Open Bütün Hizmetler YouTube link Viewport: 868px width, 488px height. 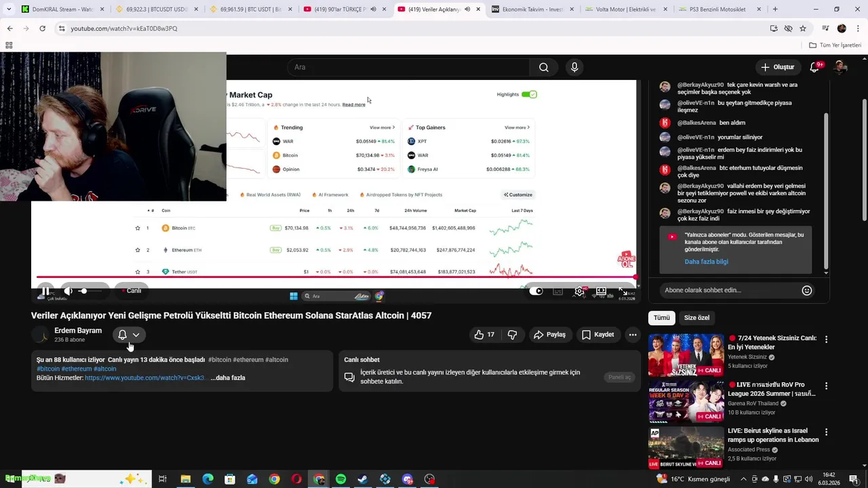(144, 378)
